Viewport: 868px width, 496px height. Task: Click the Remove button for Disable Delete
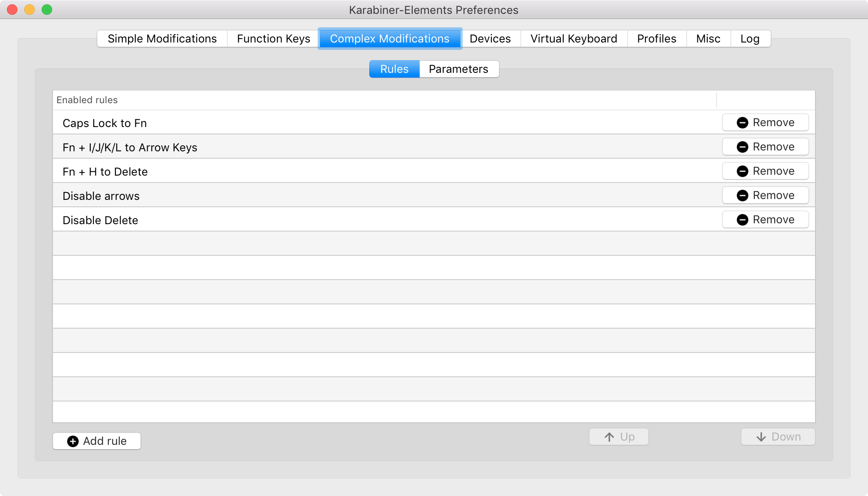click(x=766, y=220)
